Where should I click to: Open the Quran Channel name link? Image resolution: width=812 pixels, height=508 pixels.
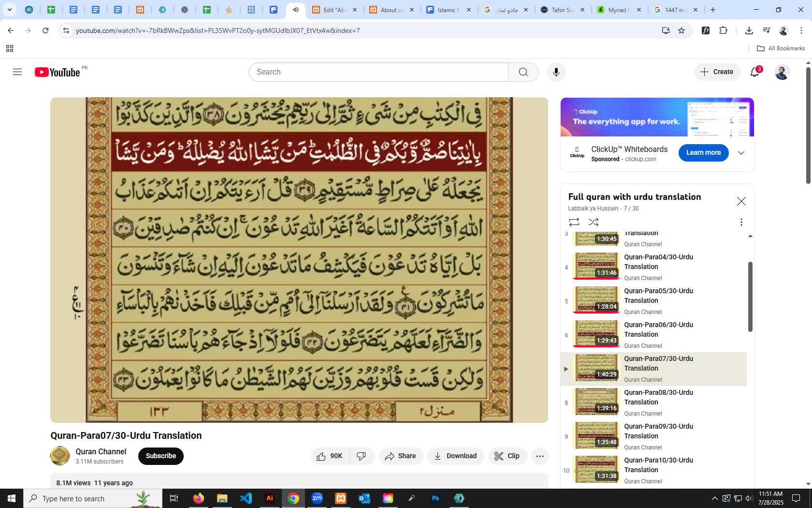[x=101, y=451]
